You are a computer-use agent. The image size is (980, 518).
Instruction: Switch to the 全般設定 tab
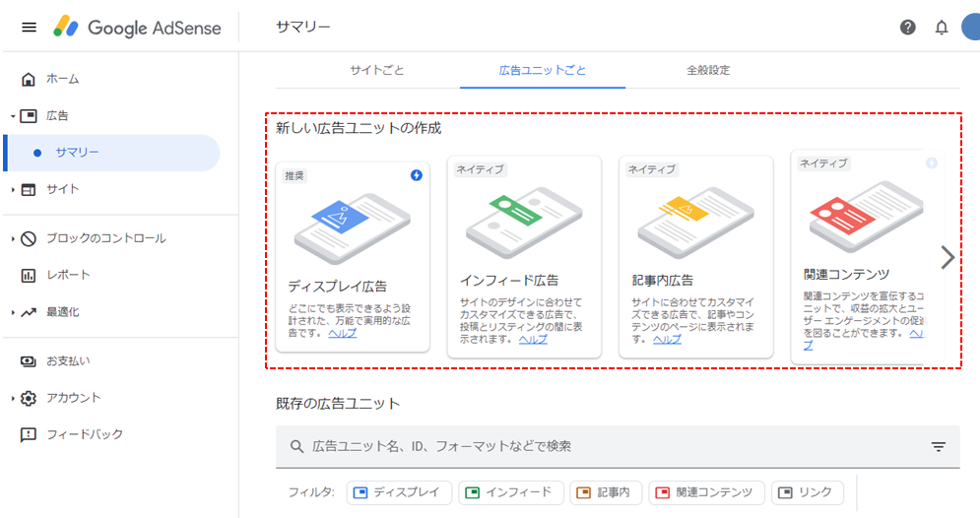[x=708, y=71]
